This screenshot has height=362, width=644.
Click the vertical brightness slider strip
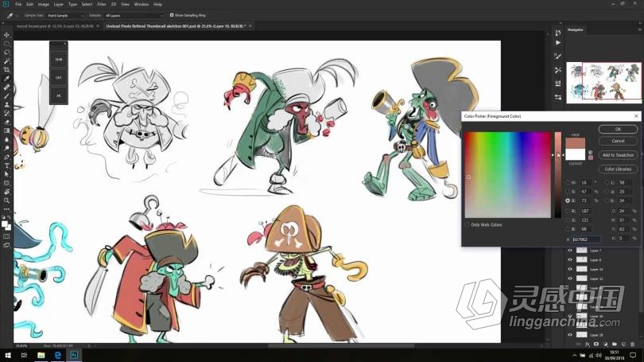(x=558, y=174)
